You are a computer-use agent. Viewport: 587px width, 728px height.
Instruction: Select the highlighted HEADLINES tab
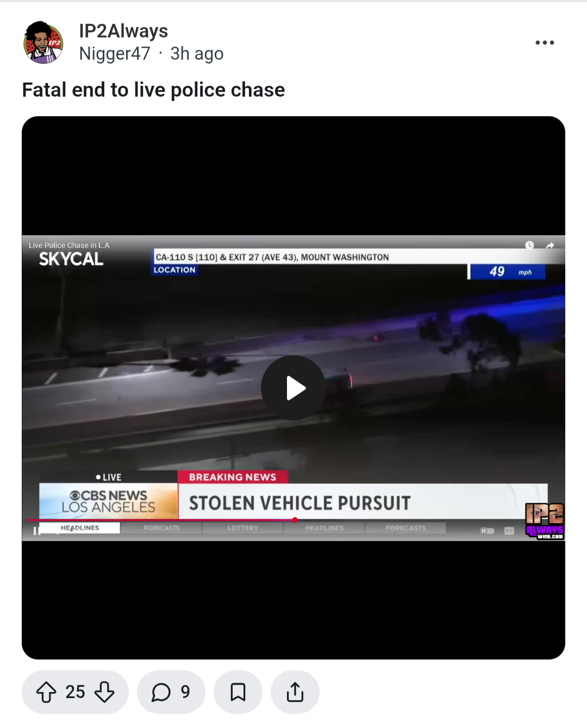tap(80, 528)
